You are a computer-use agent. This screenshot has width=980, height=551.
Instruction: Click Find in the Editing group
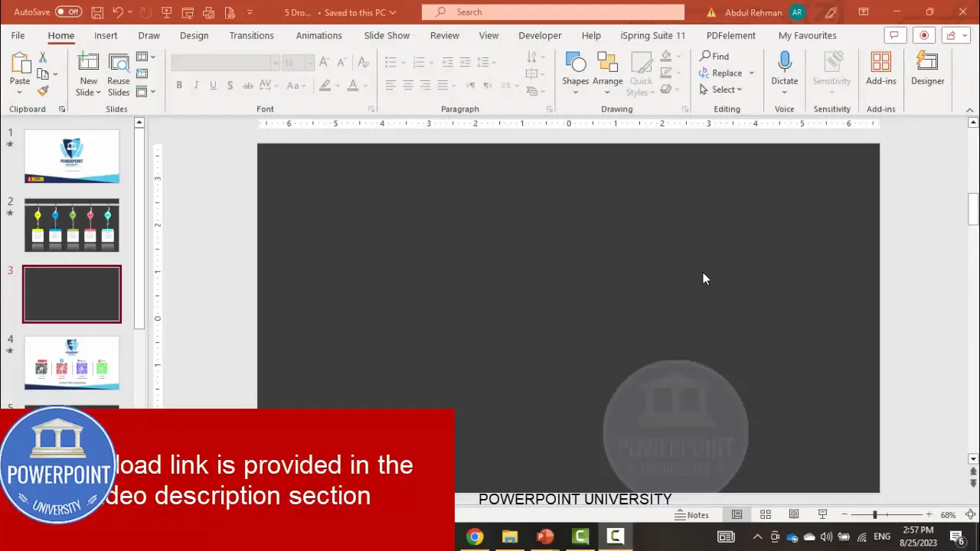click(x=714, y=56)
